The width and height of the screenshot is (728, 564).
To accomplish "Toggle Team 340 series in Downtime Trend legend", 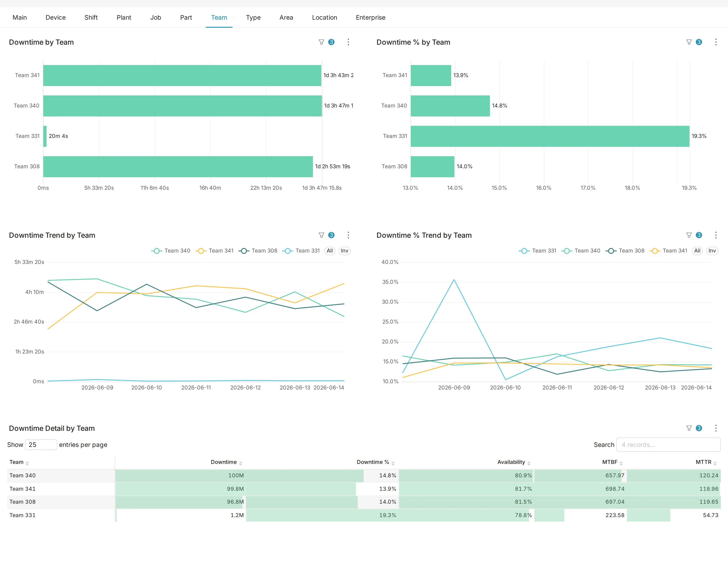I will click(x=171, y=251).
